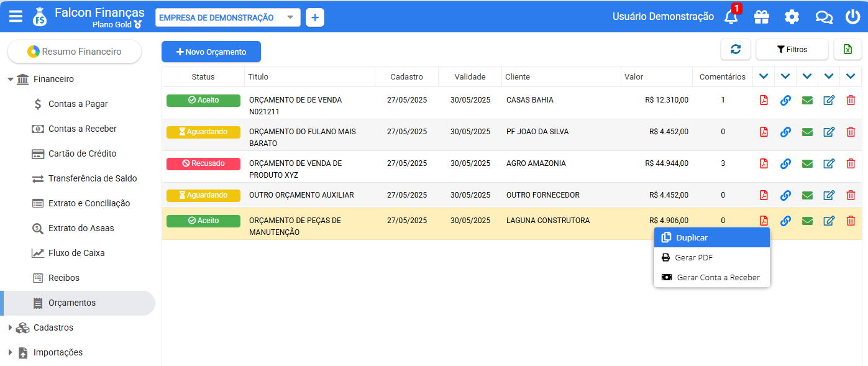Open EMPRESA DE DEMONSTRAÇÃO company dropdown
868x366 pixels.
click(x=227, y=17)
